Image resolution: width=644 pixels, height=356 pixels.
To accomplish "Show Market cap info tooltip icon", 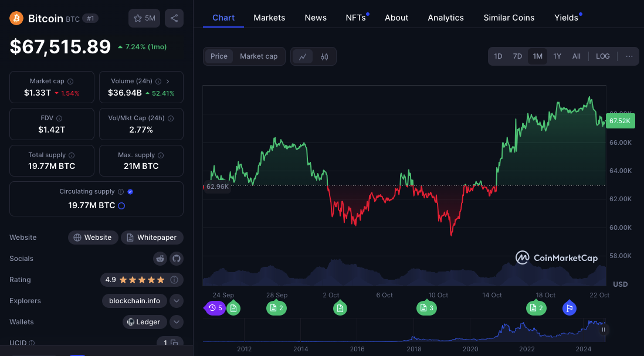I will click(x=70, y=82).
